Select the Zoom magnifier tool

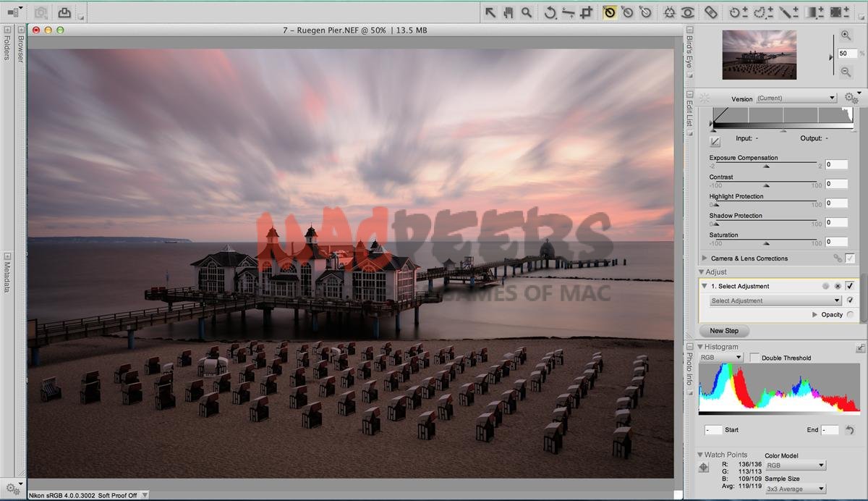coord(527,12)
